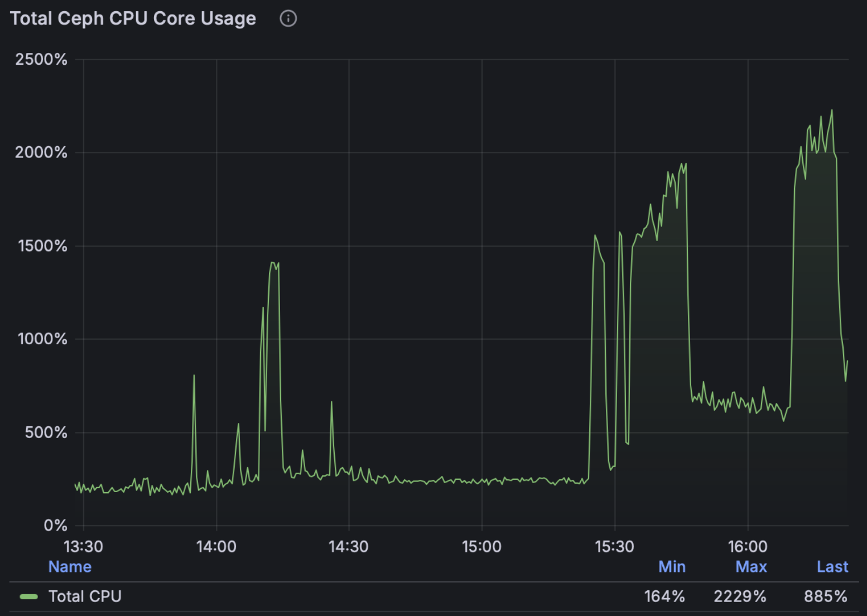The width and height of the screenshot is (867, 616).
Task: Click the 16:00 label on the time axis
Action: point(747,546)
